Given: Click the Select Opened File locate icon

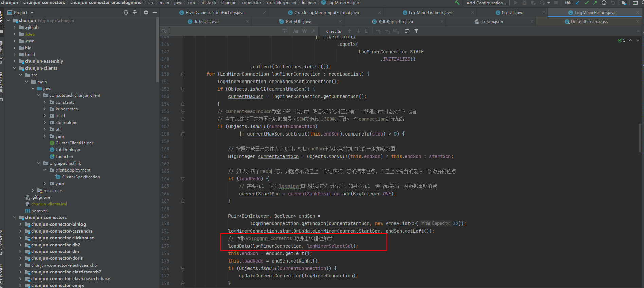Looking at the screenshot, I should 126,12.
